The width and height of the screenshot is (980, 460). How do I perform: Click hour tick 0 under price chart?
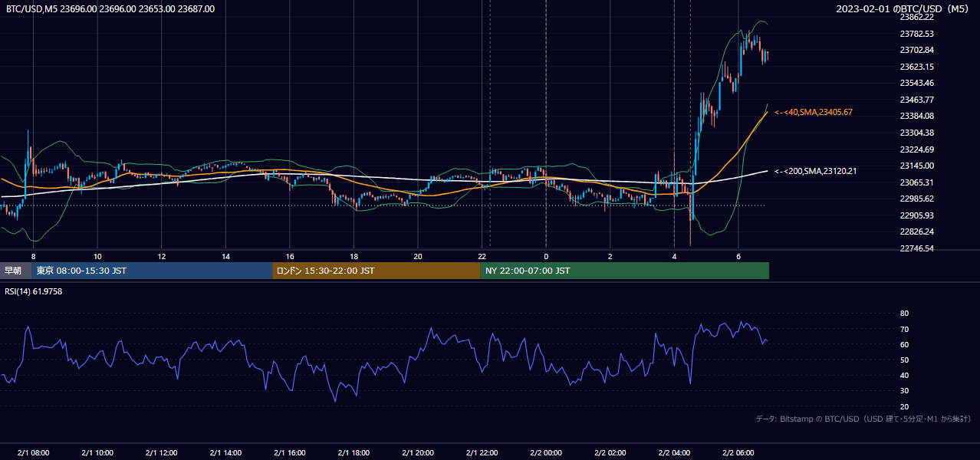pyautogui.click(x=546, y=256)
